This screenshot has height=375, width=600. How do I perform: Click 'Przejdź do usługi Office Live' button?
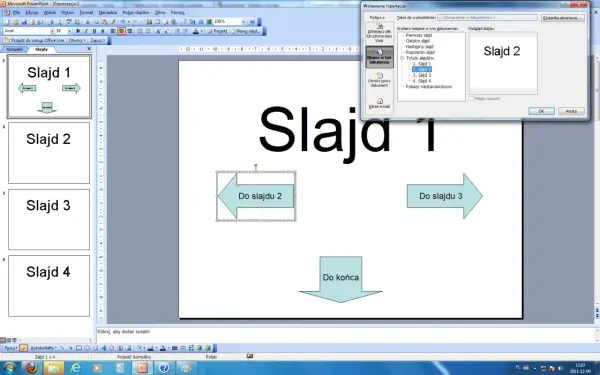click(35, 40)
